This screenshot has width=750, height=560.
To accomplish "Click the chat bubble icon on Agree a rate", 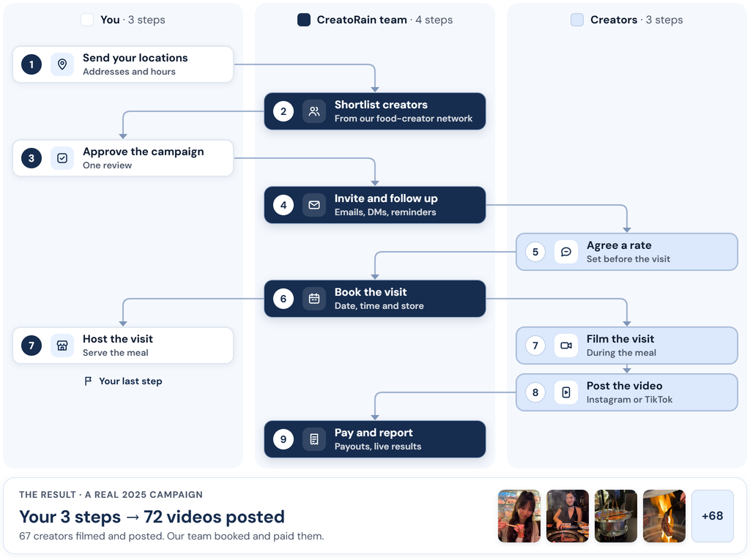I will coord(566,252).
